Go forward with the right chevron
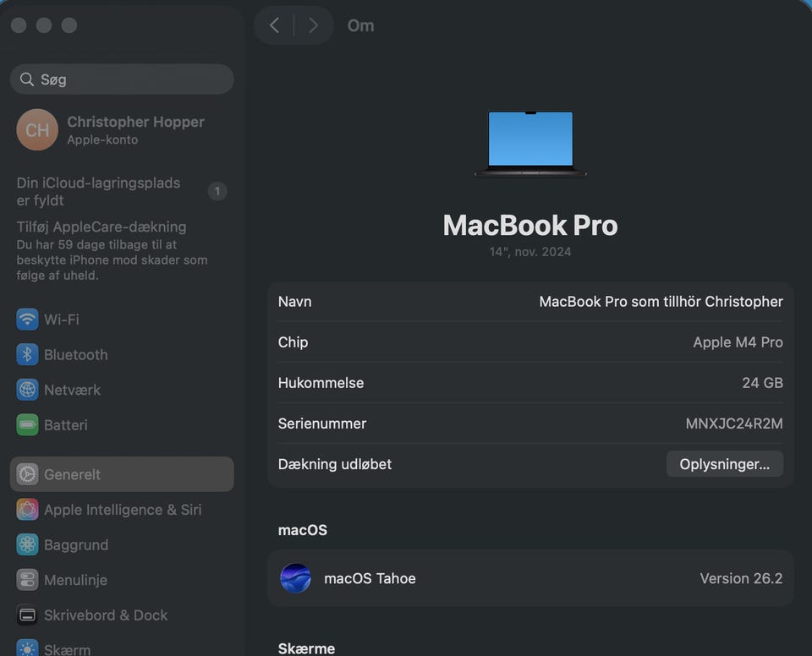This screenshot has width=812, height=656. click(x=313, y=25)
